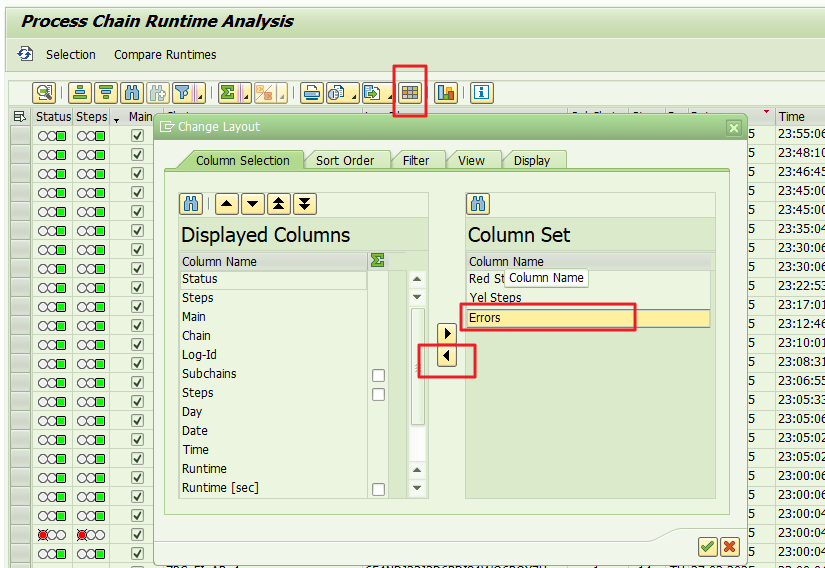Select Errors in the Column Set list
Screen dimensions: 825x568
[x=588, y=318]
